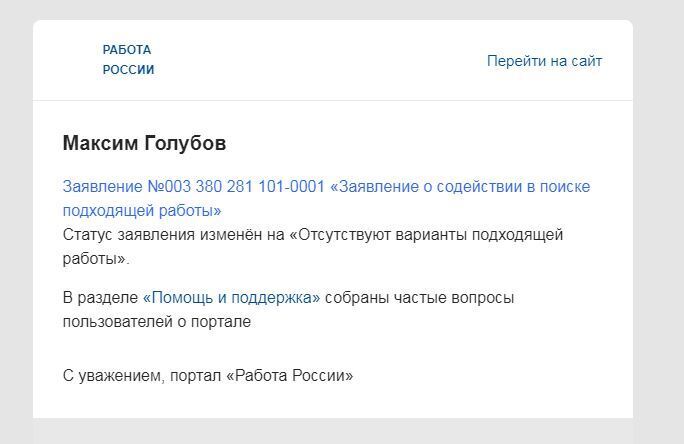The image size is (684, 444).
Task: Click the link's second line «подходящей работы»
Action: point(142,211)
